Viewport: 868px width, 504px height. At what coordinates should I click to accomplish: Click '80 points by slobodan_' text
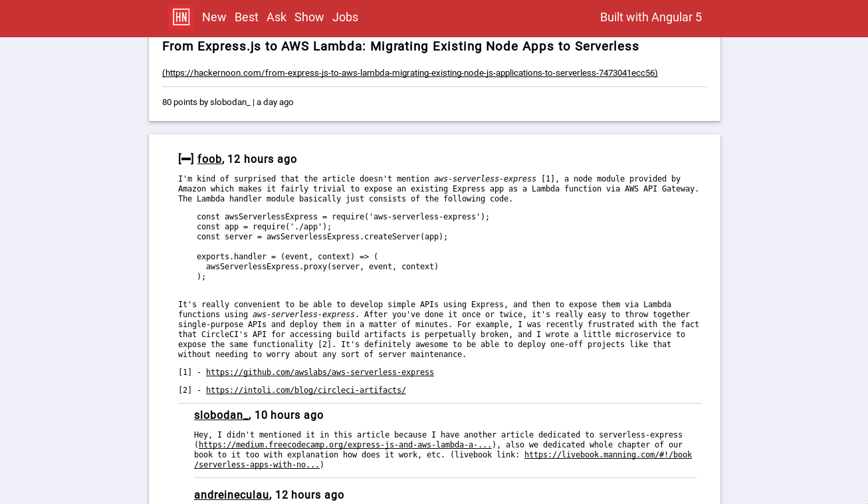coord(206,102)
